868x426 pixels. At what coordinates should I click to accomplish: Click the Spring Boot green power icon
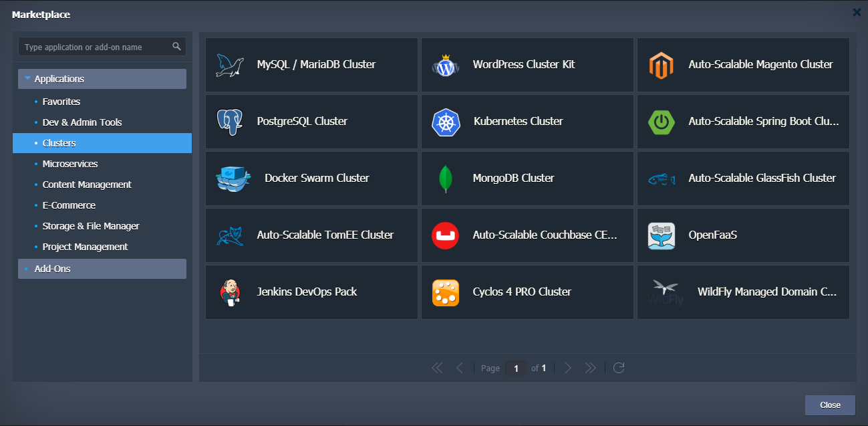pyautogui.click(x=661, y=122)
